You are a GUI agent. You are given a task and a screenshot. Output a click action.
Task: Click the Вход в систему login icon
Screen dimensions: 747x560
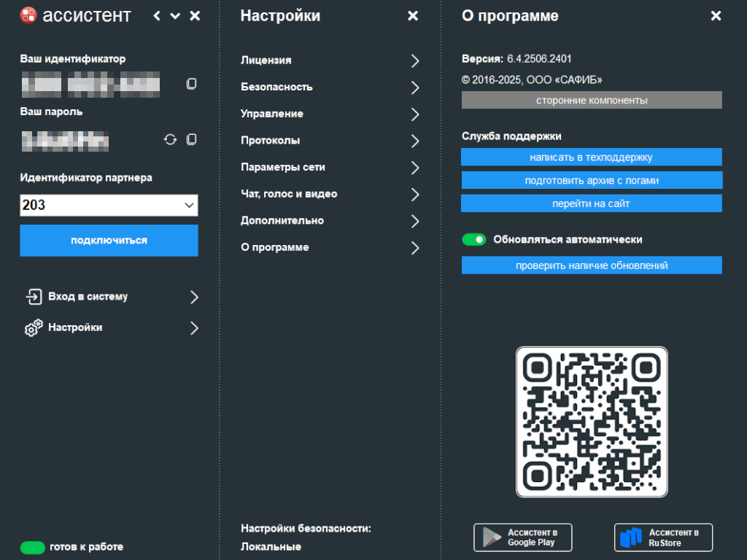click(34, 296)
